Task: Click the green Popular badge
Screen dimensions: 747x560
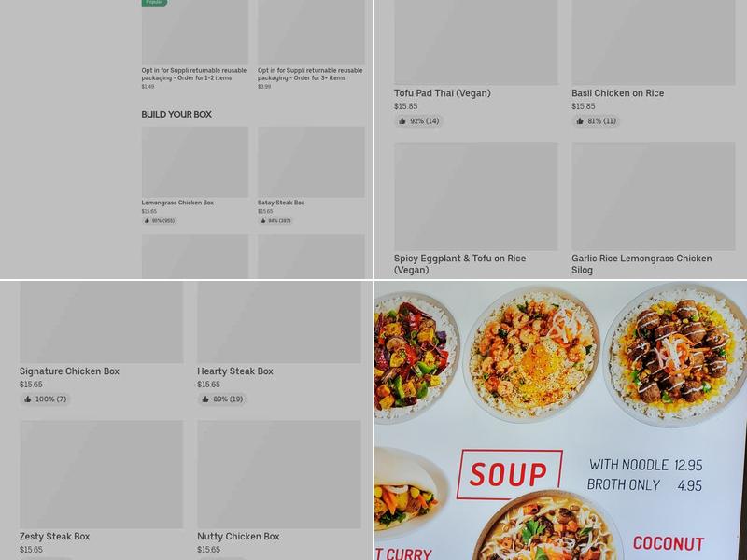Action: (x=154, y=3)
